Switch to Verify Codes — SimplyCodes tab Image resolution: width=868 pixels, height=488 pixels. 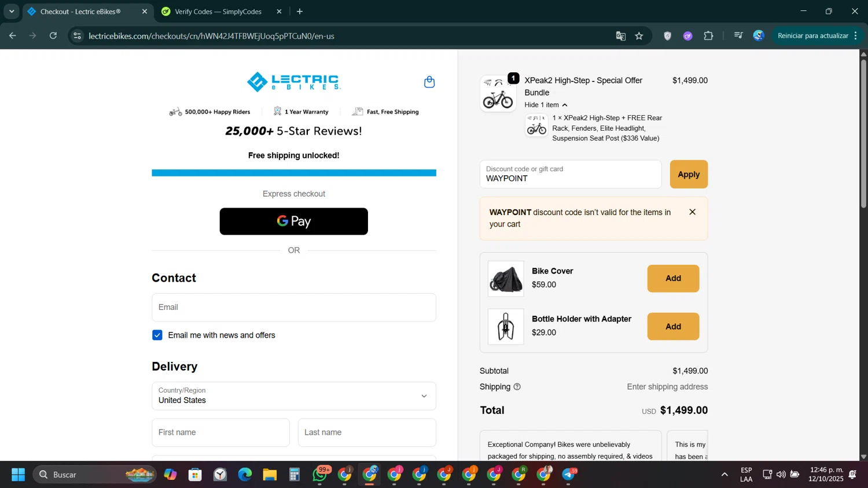click(223, 12)
